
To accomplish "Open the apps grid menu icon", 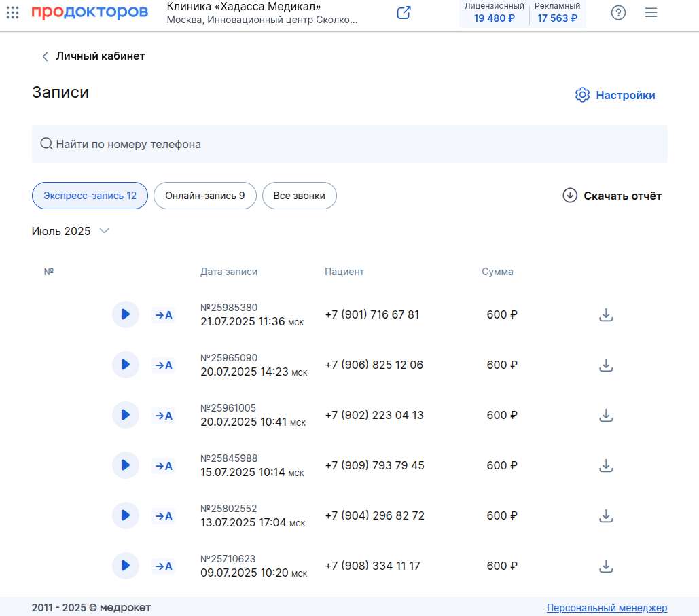I will (12, 12).
